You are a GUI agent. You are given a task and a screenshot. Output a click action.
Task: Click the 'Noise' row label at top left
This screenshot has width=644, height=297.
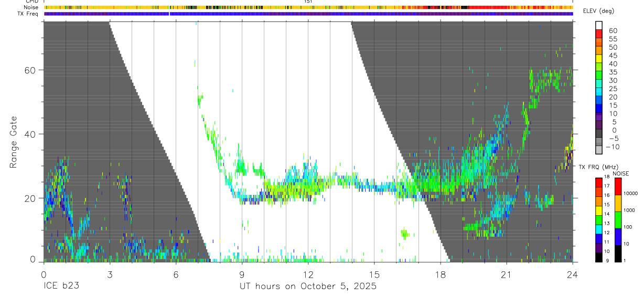(x=31, y=7)
